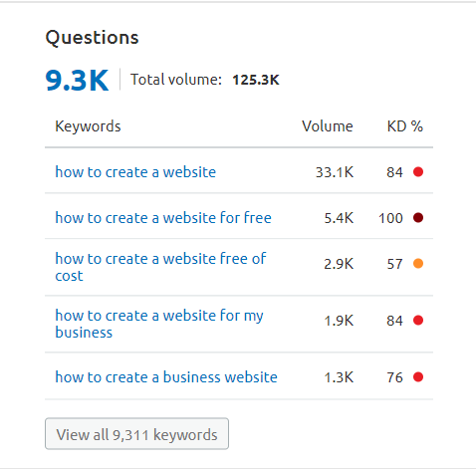Click the red KD dot next to 76
476x469 pixels.
point(418,377)
